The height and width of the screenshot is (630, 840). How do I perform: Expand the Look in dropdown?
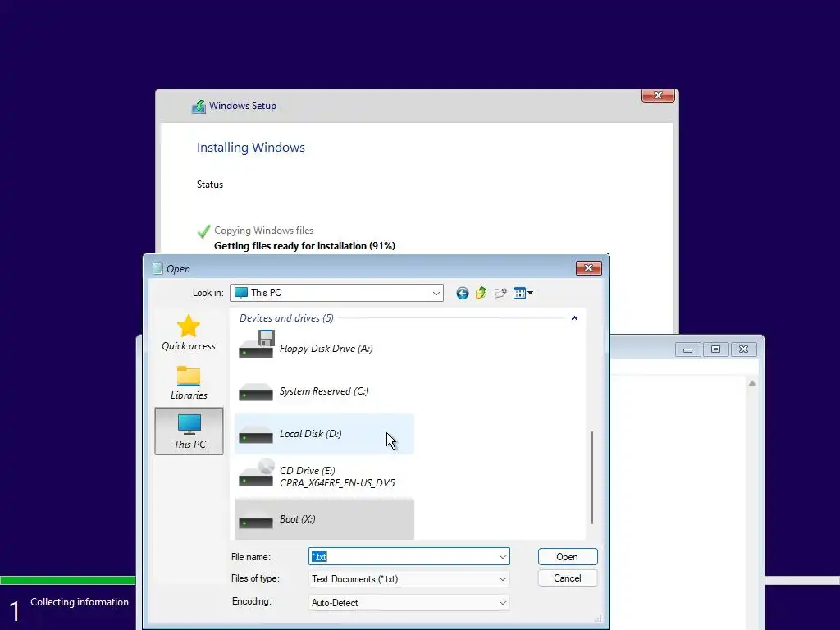(436, 293)
